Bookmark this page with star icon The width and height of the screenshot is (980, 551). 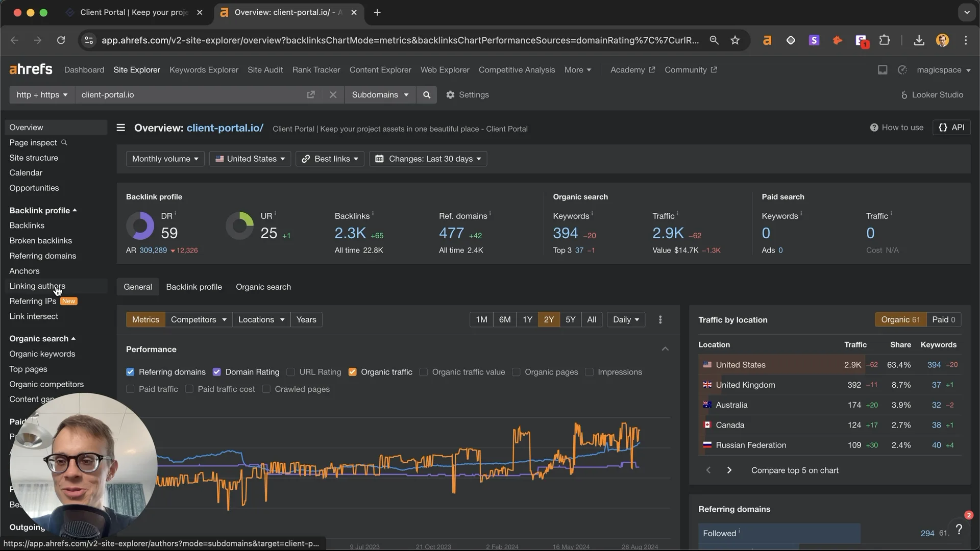click(735, 40)
